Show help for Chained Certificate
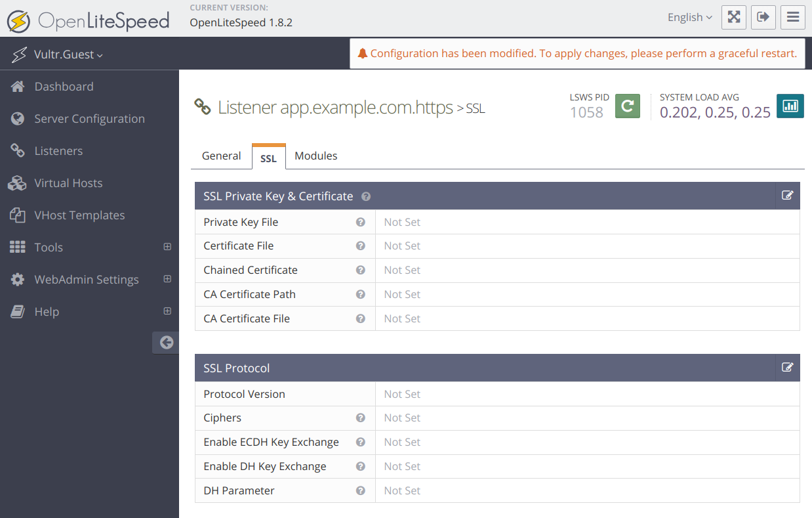The height and width of the screenshot is (518, 812). [360, 270]
